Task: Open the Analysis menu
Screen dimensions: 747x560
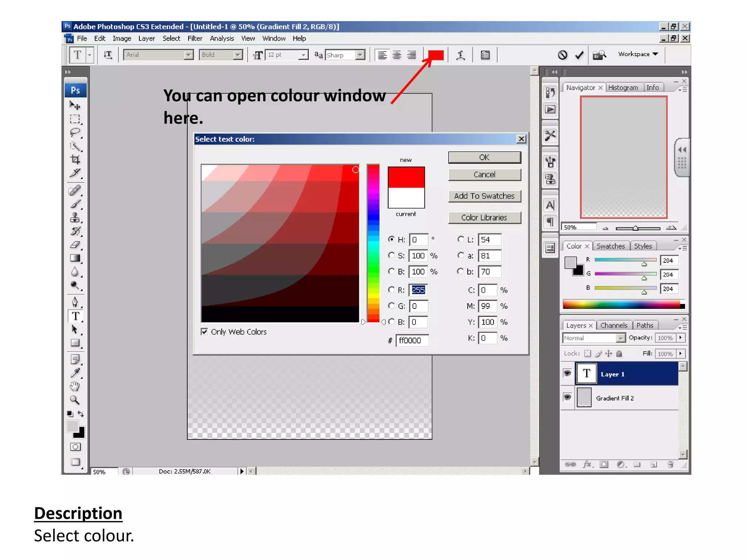Action: click(222, 38)
